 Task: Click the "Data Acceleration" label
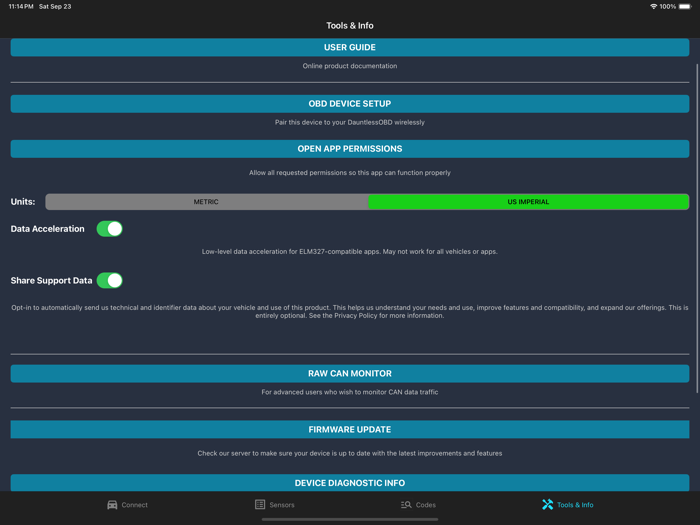pyautogui.click(x=47, y=229)
